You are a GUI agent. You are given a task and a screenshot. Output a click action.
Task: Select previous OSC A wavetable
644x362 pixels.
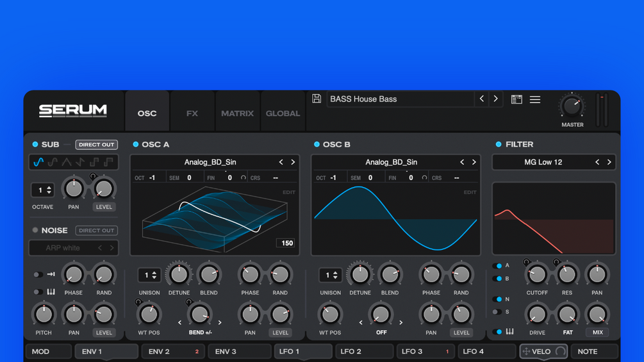pos(281,162)
